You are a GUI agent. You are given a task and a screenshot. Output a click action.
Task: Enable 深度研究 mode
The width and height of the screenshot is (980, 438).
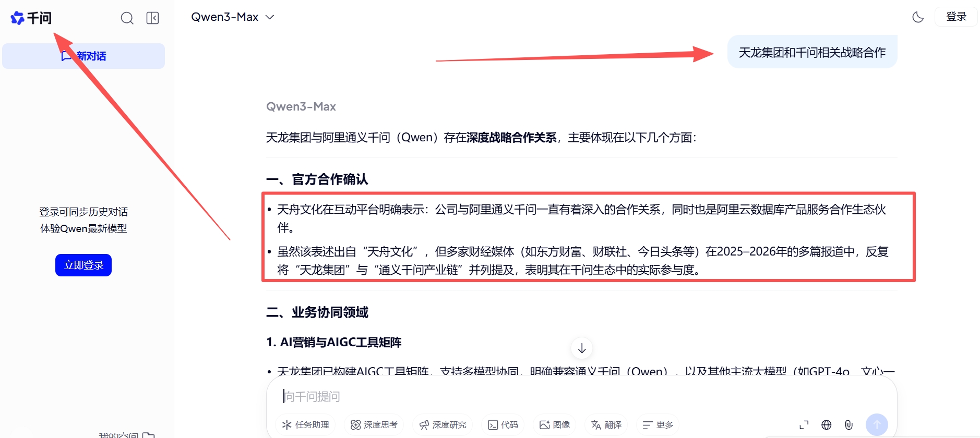point(443,425)
